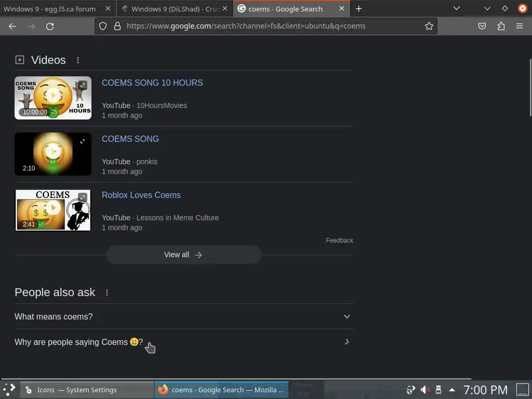
Task: Go back to the previous page
Action: (12, 26)
